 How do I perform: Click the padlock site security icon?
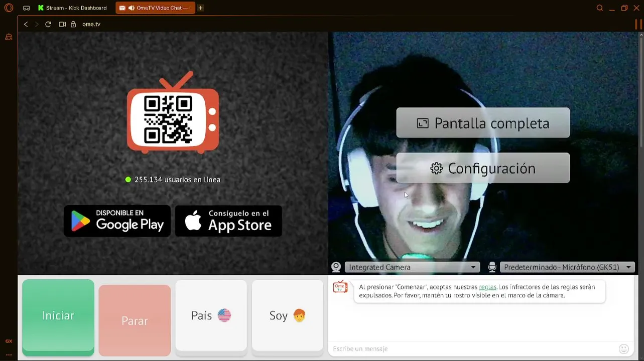[x=73, y=24]
